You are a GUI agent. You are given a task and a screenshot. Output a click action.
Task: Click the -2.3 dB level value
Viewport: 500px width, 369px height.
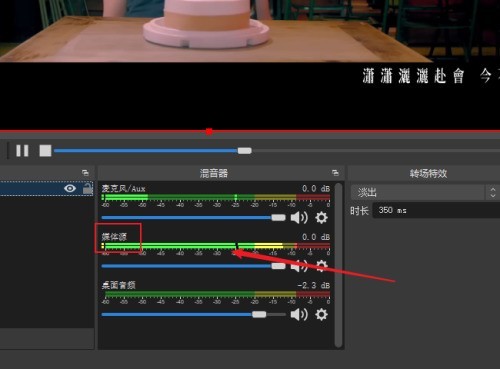(x=314, y=285)
